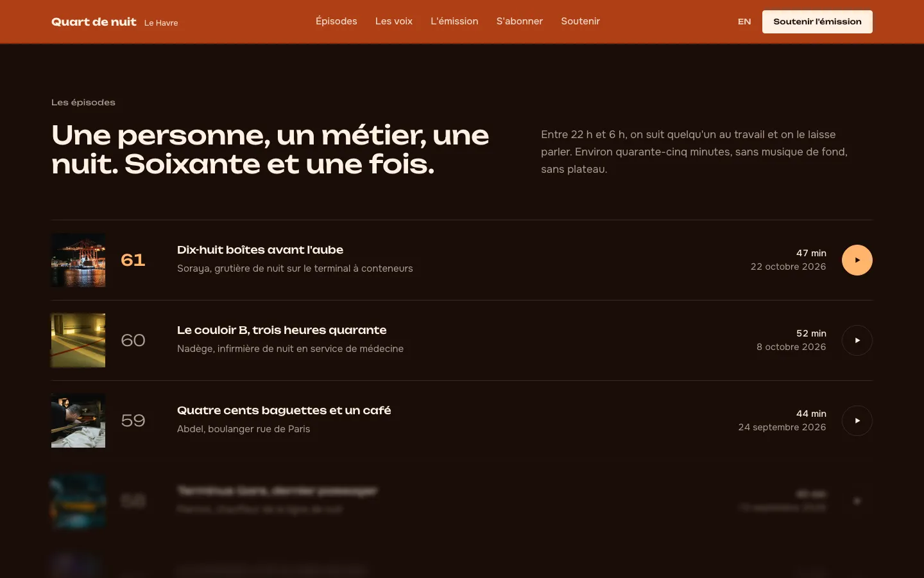
Task: Click the date 8 octobre 2026
Action: (x=791, y=347)
